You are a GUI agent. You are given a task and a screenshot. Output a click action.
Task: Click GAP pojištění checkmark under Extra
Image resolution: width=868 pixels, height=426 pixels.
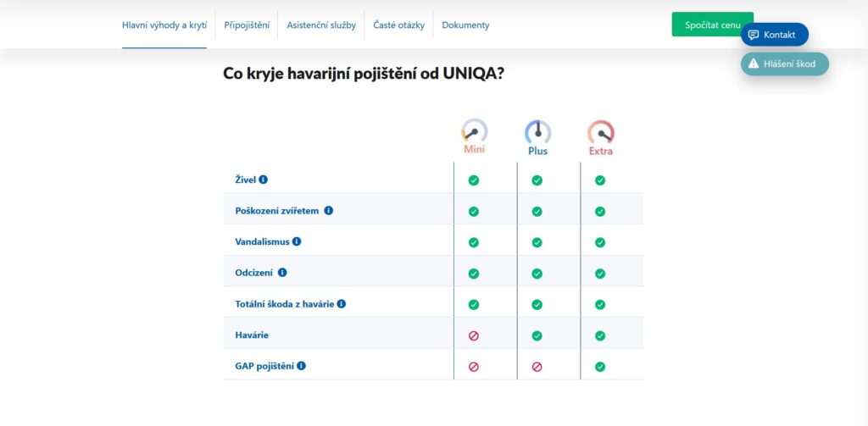tap(600, 366)
